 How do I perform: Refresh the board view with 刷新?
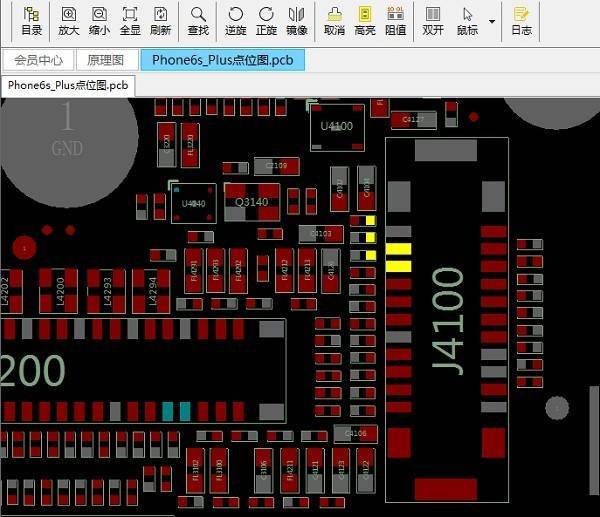(x=160, y=20)
